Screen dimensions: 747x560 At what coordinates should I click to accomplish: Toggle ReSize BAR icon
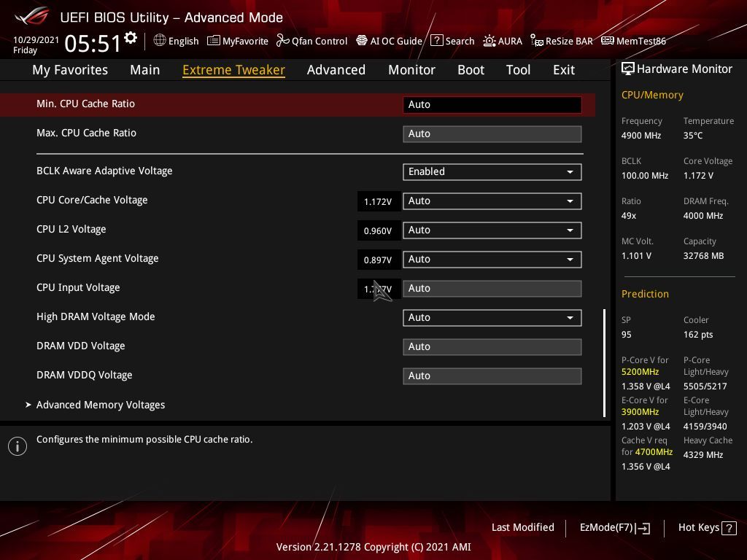[537, 41]
